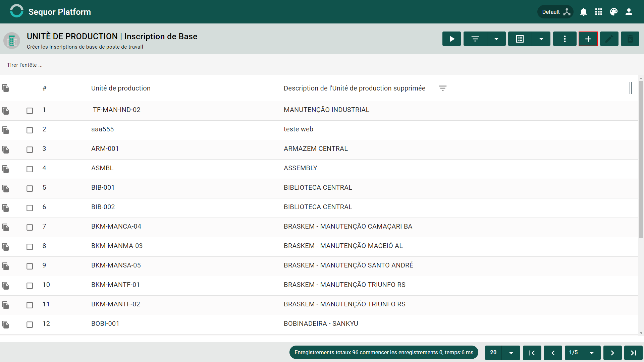Copy row ARM-001 using its icon
Image resolution: width=644 pixels, height=362 pixels.
tap(5, 149)
